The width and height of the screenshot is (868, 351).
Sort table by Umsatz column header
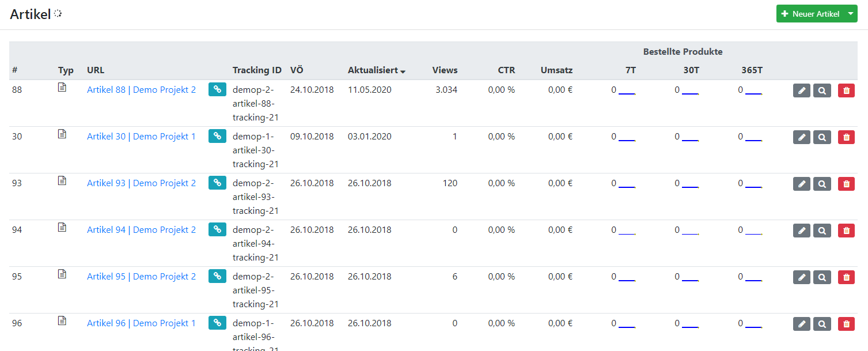click(x=557, y=70)
